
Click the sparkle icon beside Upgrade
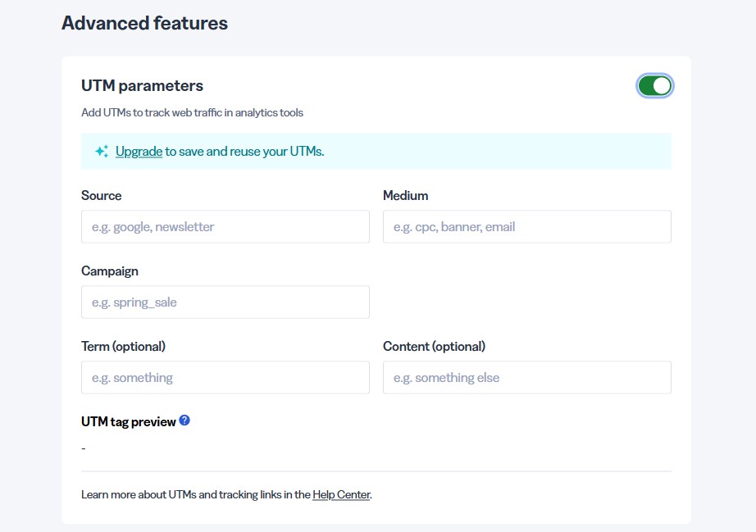click(102, 152)
